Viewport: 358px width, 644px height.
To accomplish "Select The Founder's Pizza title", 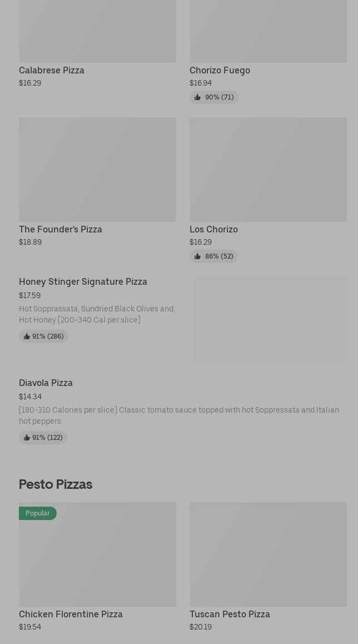I will click(61, 229).
